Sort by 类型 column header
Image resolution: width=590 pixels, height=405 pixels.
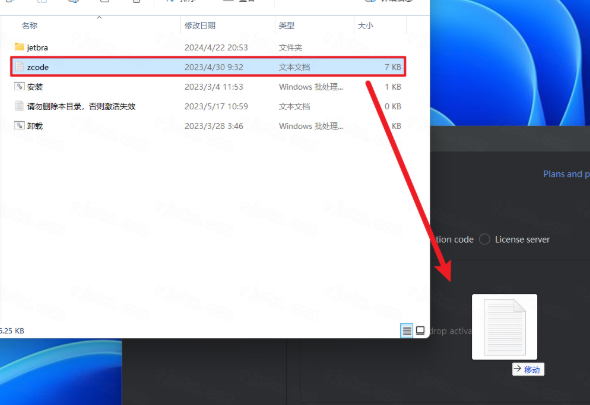286,26
